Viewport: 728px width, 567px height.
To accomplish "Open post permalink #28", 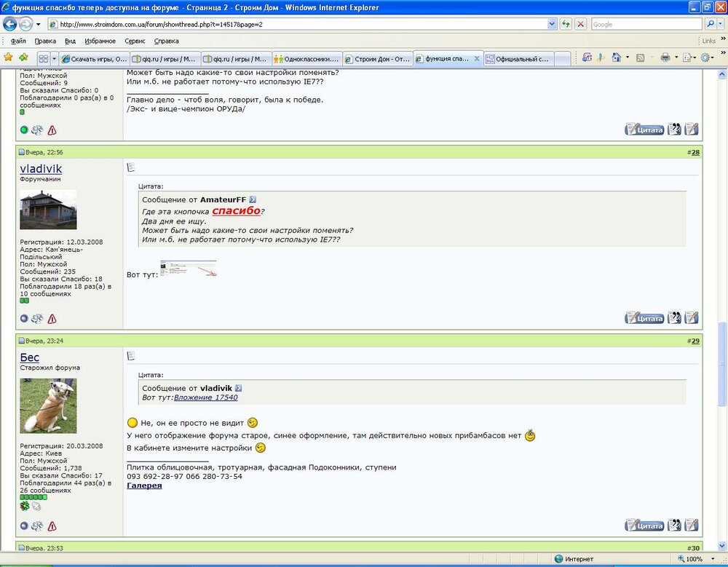I will [x=695, y=152].
